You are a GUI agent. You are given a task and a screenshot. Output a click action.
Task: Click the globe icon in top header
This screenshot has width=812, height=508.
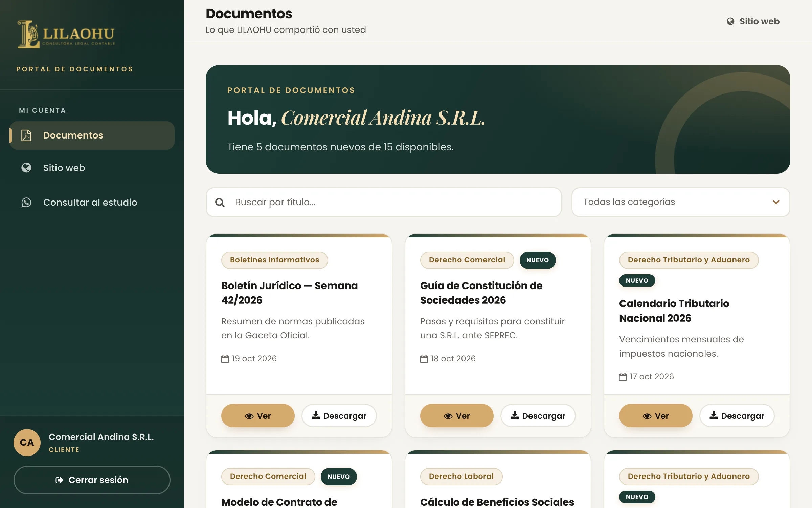pyautogui.click(x=730, y=21)
